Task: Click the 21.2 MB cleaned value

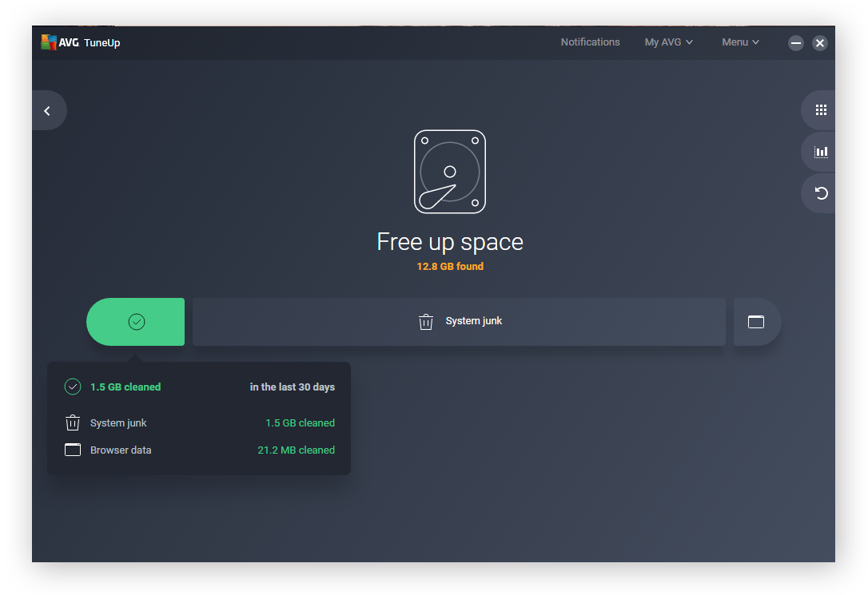Action: click(x=296, y=450)
